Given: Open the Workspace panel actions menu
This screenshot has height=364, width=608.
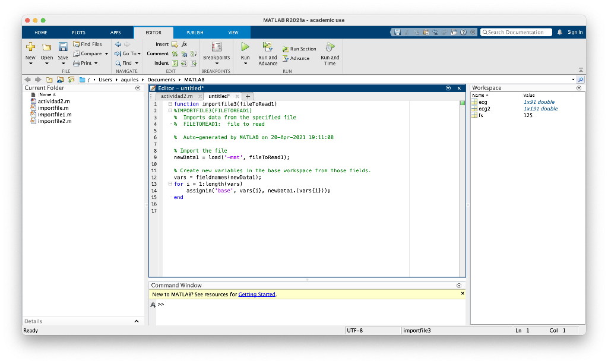Looking at the screenshot, I should coord(578,87).
